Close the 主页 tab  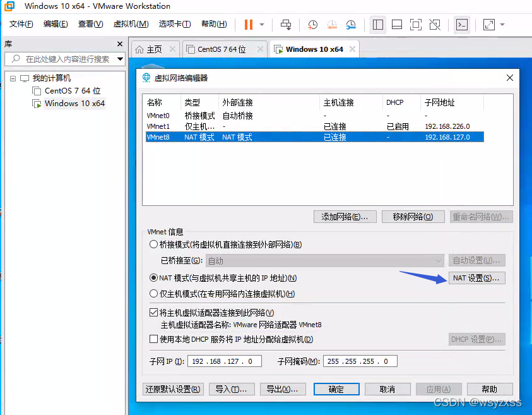click(x=172, y=49)
